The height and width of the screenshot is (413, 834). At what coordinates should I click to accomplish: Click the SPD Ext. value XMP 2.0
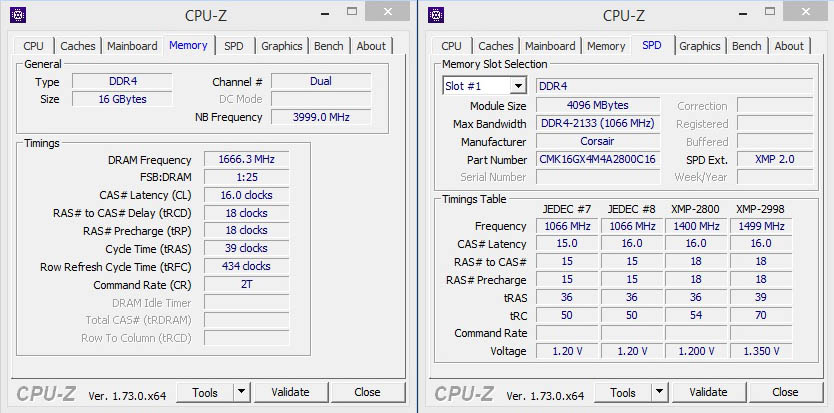point(775,160)
